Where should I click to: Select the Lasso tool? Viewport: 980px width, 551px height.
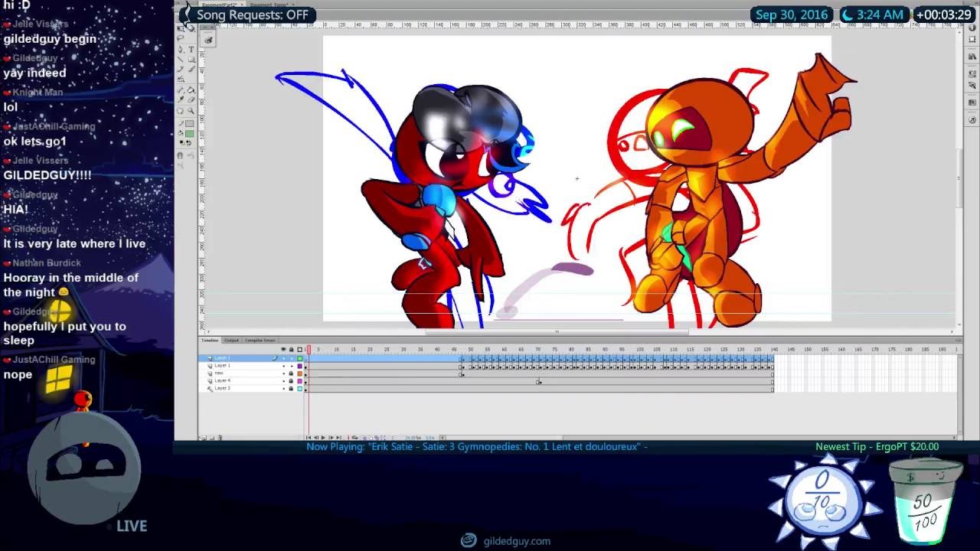point(181,37)
